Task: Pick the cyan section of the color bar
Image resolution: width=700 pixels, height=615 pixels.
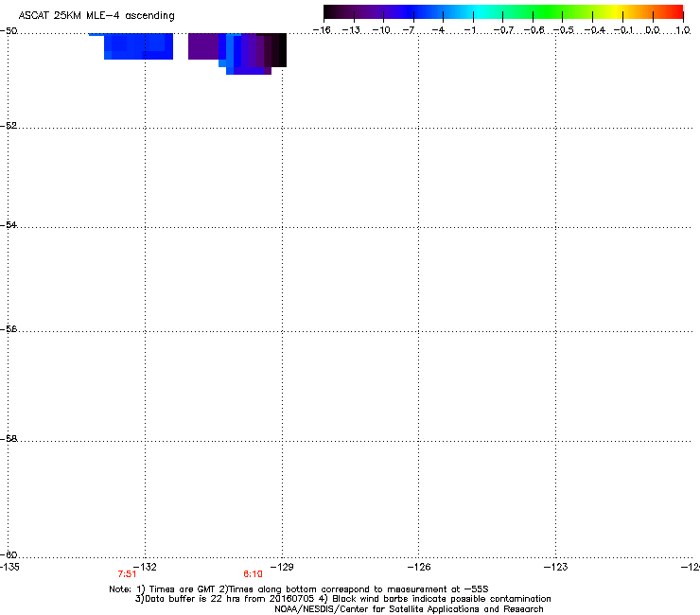Action: pos(480,12)
